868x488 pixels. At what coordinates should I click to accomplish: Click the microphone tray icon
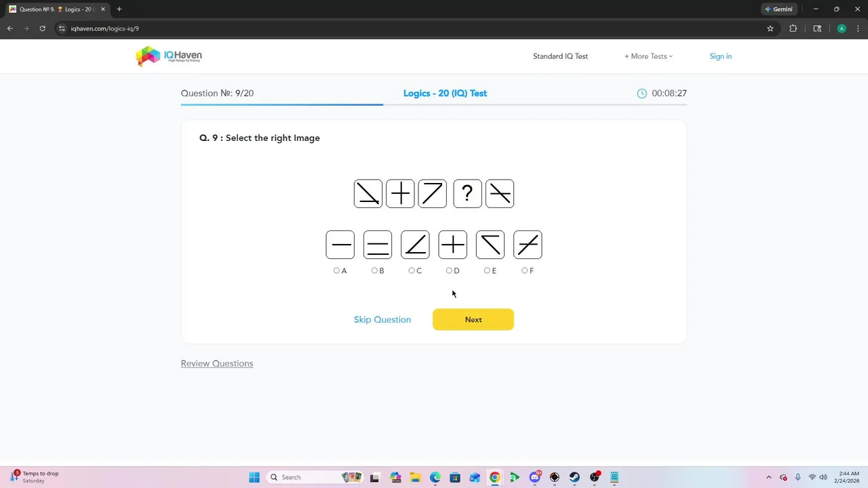point(797,477)
